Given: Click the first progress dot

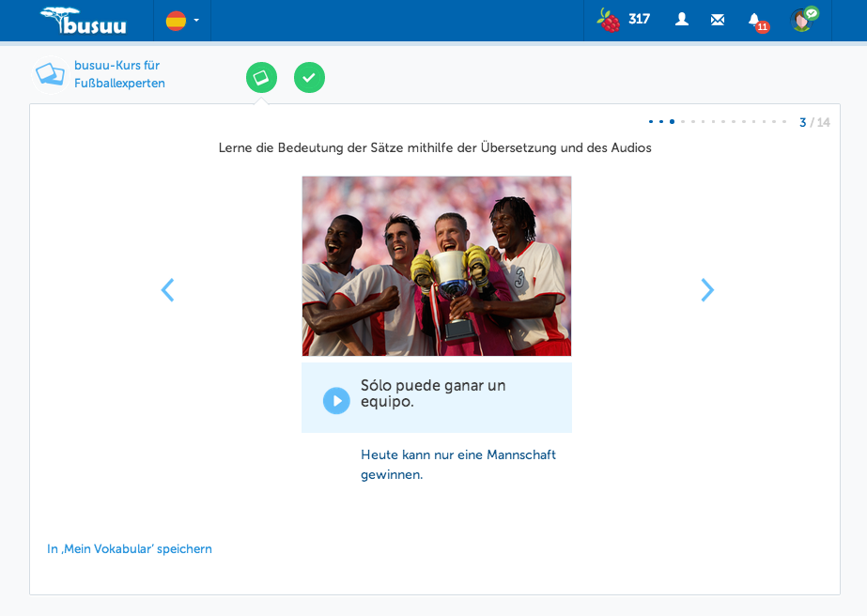Looking at the screenshot, I should [651, 122].
